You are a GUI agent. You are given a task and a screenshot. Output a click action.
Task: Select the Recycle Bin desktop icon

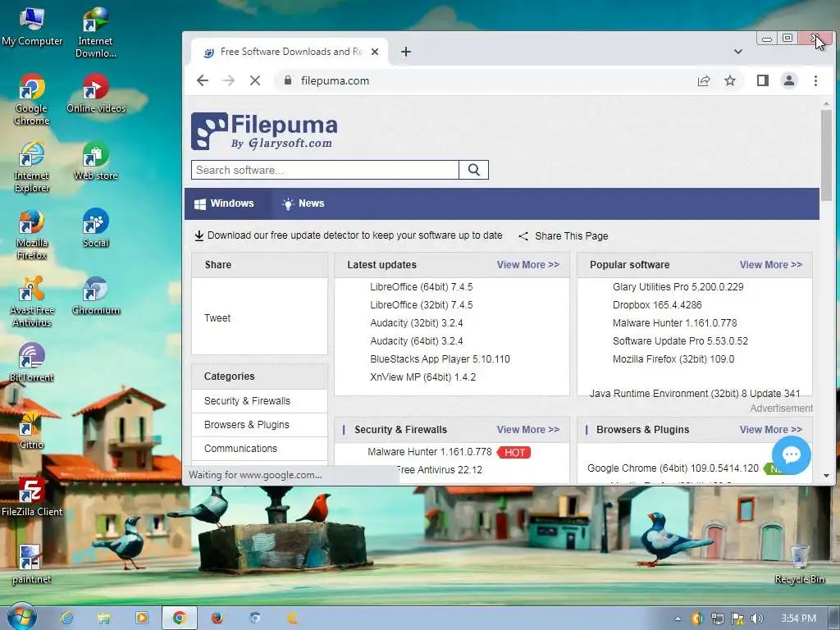coord(799,564)
